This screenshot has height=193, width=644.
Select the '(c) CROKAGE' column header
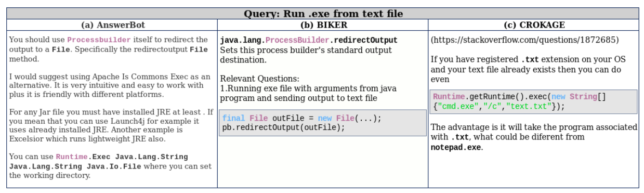pyautogui.click(x=534, y=24)
